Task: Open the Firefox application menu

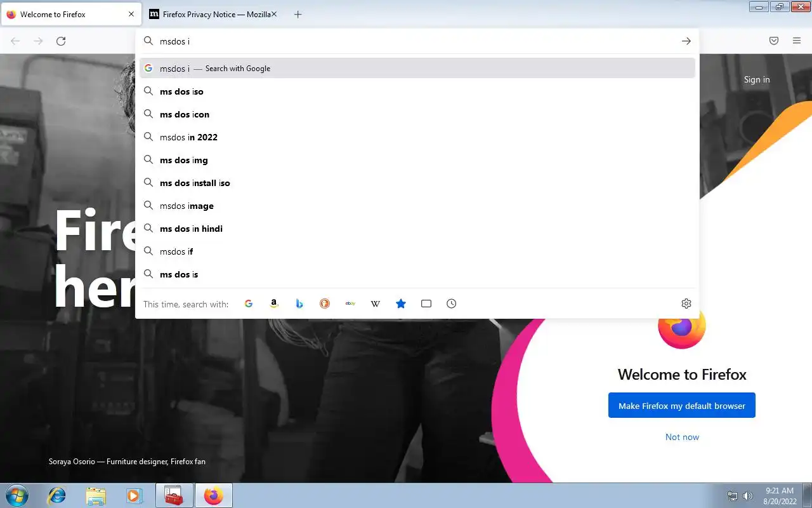Action: [x=797, y=41]
